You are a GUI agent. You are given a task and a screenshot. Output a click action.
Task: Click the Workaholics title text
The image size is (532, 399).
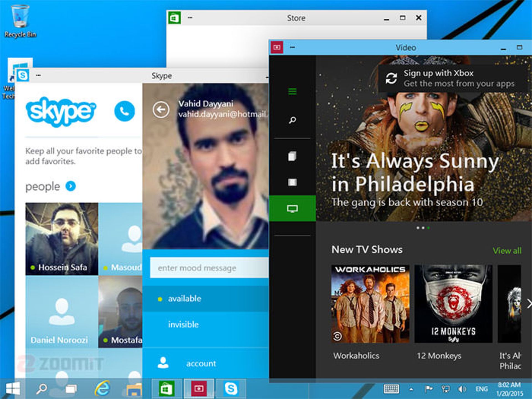(356, 355)
